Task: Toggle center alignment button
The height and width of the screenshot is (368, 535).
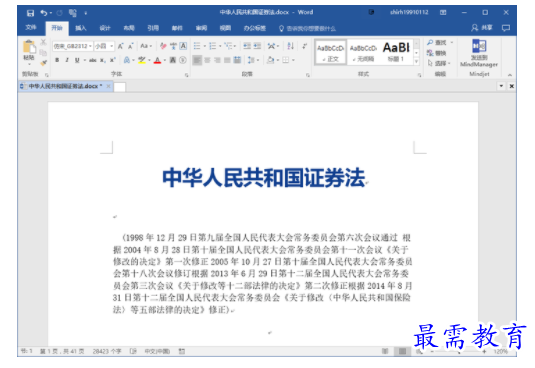Action: pyautogui.click(x=207, y=60)
